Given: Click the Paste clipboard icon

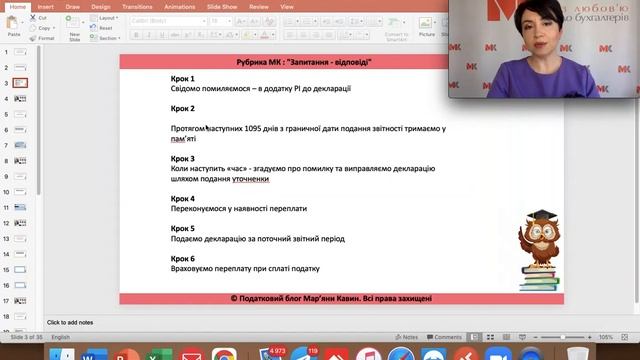Looking at the screenshot, I should (x=12, y=22).
